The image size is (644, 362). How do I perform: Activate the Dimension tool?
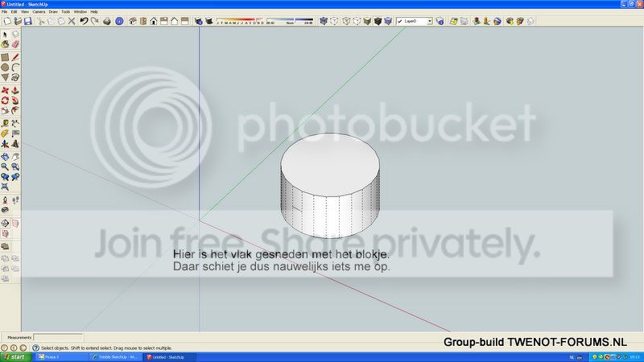[x=15, y=123]
